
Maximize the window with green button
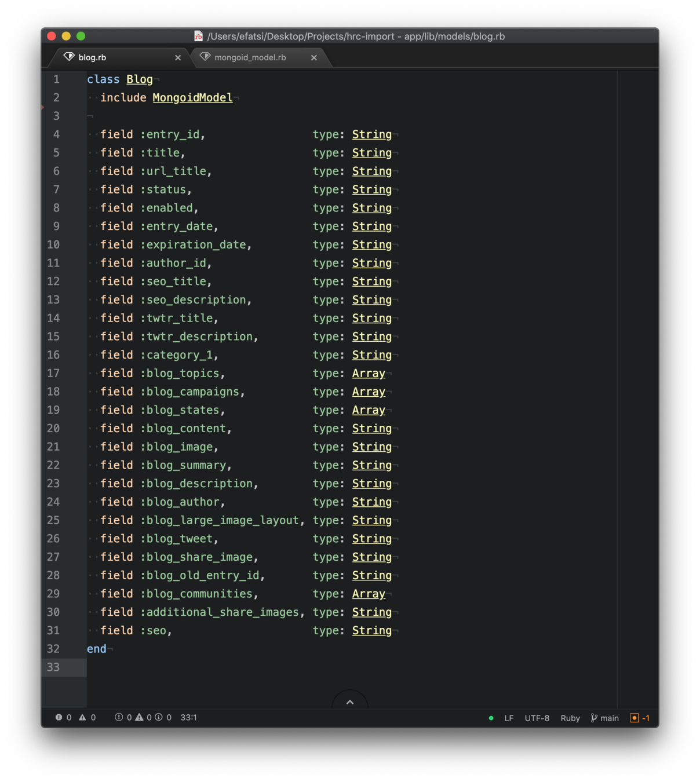81,36
